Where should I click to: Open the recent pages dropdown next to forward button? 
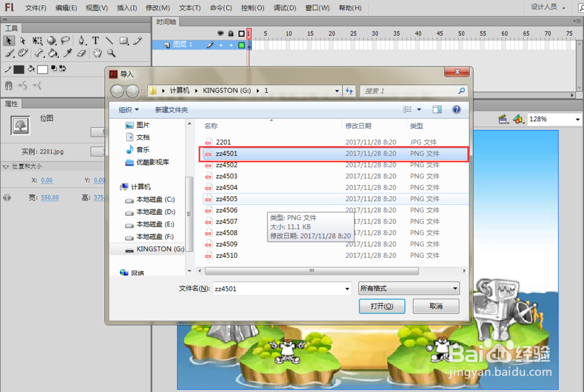143,91
